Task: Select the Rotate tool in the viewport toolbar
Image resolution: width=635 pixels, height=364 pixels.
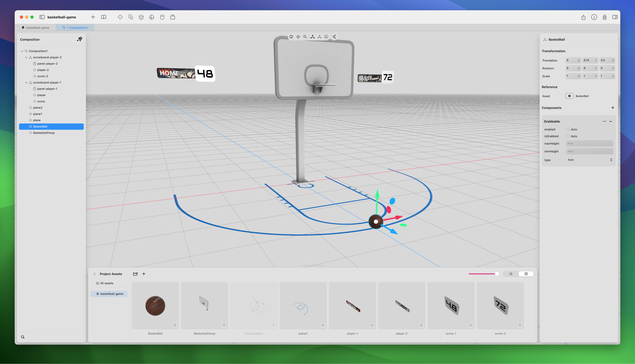Action: point(291,37)
